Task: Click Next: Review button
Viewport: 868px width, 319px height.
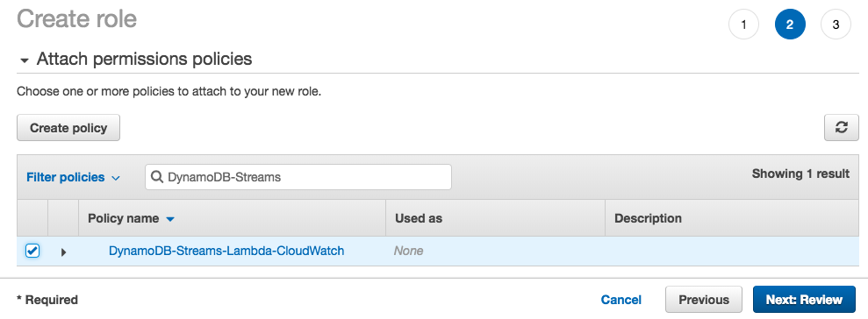Action: (804, 300)
